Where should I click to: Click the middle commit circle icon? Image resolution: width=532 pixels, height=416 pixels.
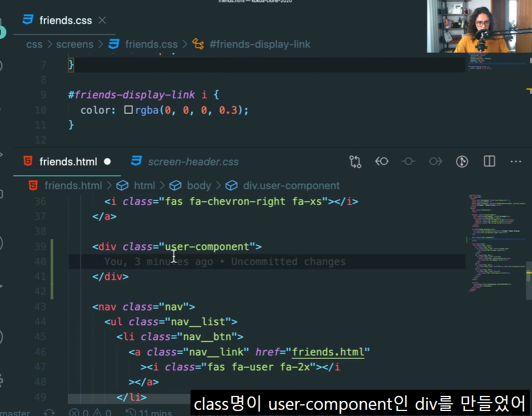(x=408, y=161)
